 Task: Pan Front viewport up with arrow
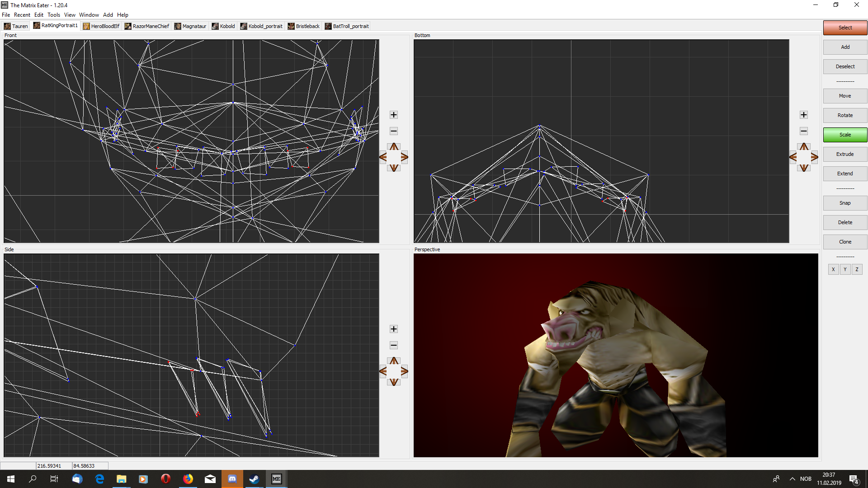(x=394, y=146)
